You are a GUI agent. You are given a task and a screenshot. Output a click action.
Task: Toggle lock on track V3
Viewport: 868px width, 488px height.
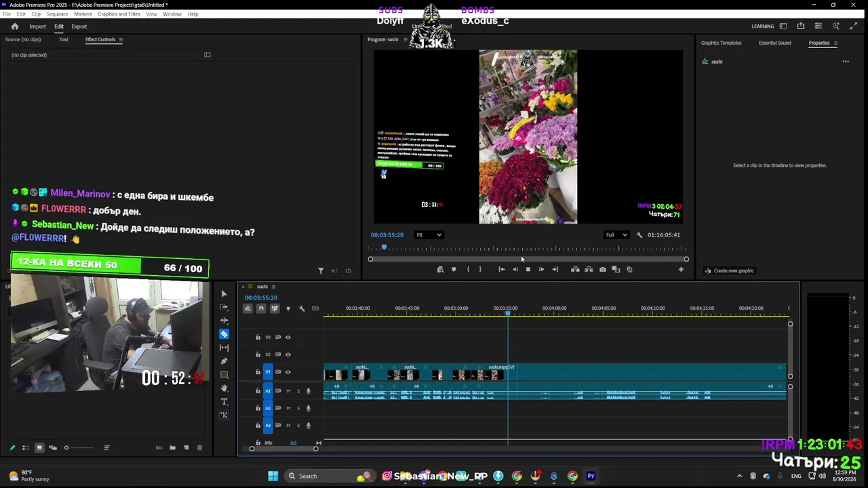(x=258, y=338)
